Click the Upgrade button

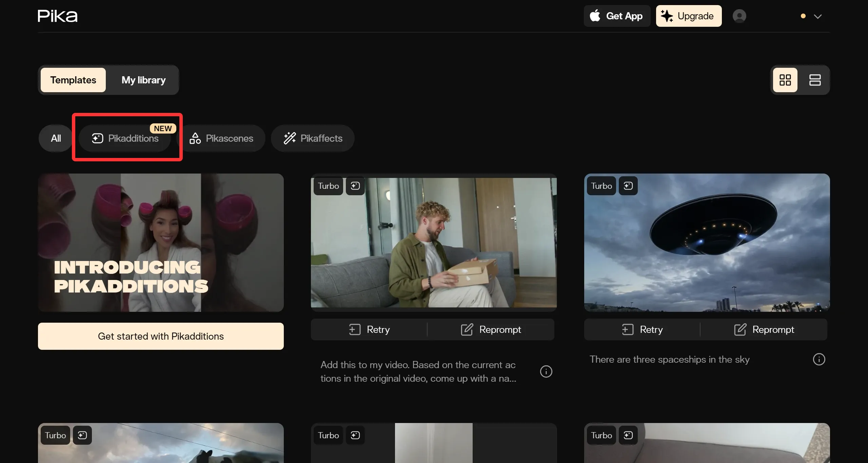coord(689,16)
